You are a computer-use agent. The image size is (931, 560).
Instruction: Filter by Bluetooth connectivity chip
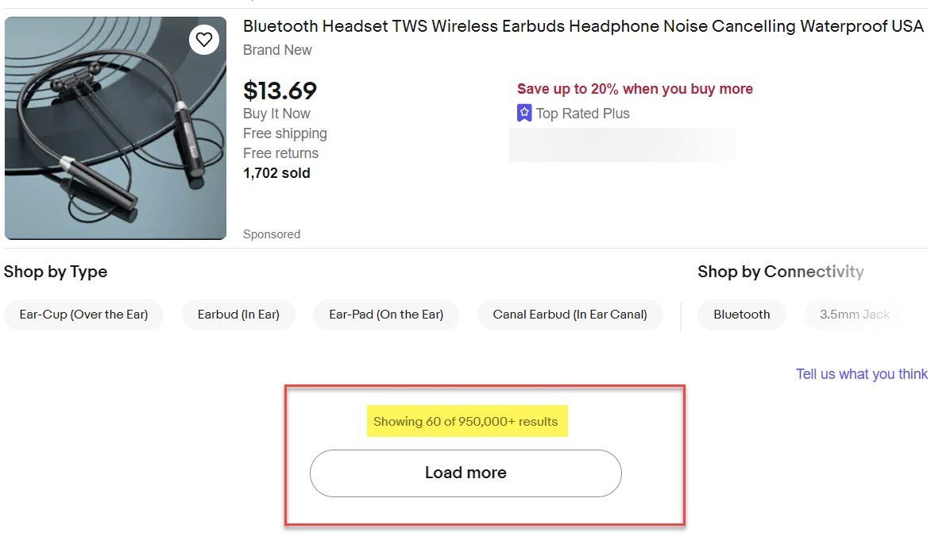[x=741, y=315]
